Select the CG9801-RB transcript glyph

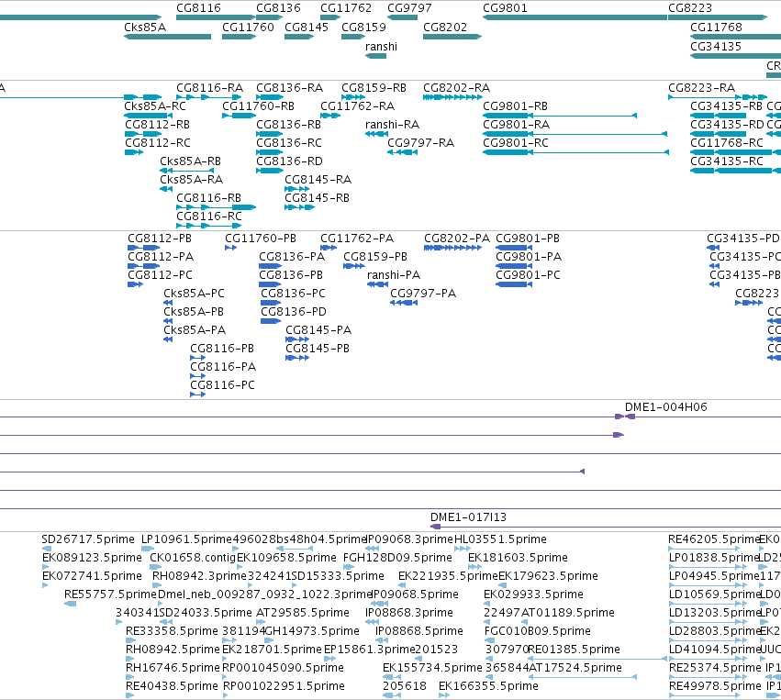[x=560, y=116]
